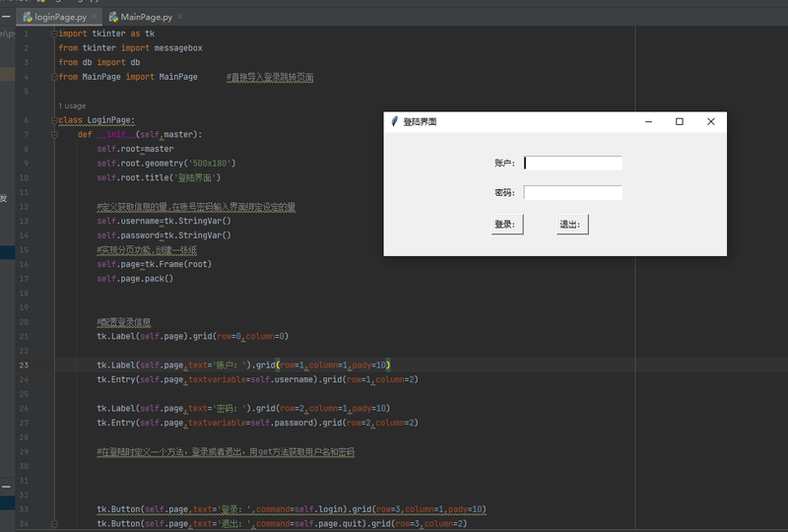Click the comment on line 4 after MainPage import
788x532 pixels.
coord(270,78)
